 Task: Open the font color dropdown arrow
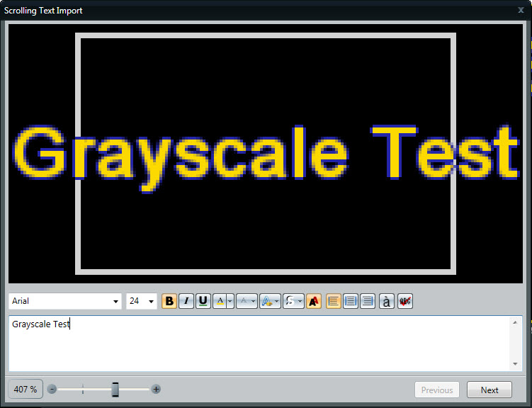230,302
